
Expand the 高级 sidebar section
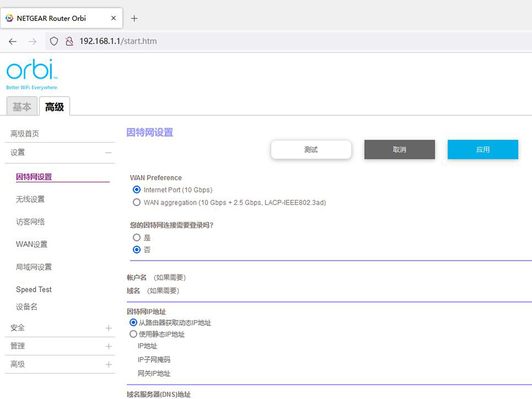click(x=108, y=364)
